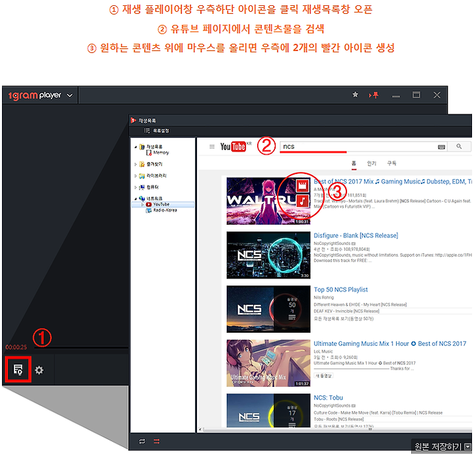Expand the 라이브러리 tree node

click(136, 176)
